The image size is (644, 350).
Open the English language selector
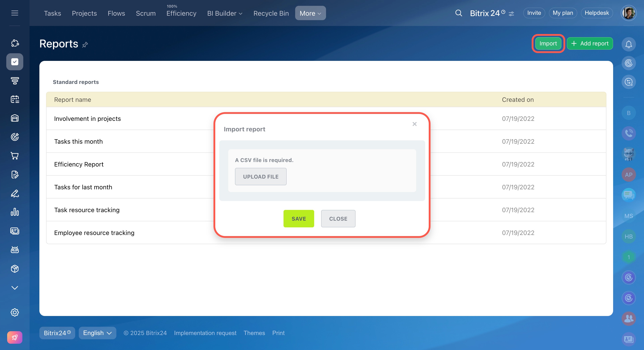tap(97, 333)
